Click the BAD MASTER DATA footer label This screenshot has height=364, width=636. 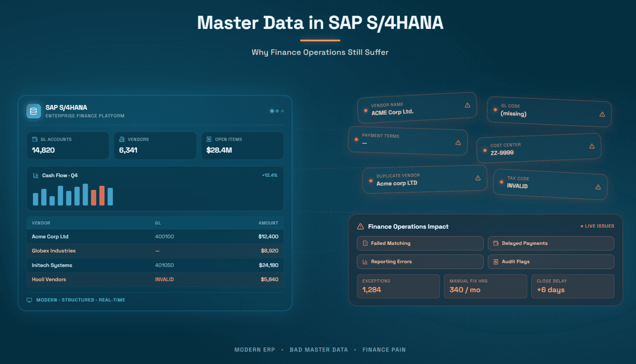[319, 350]
